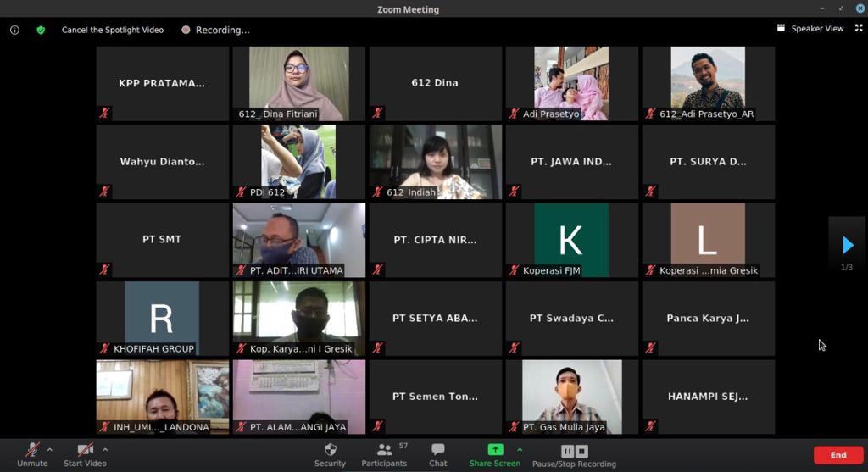The width and height of the screenshot is (868, 472).
Task: Open the Chat panel
Action: click(x=437, y=450)
